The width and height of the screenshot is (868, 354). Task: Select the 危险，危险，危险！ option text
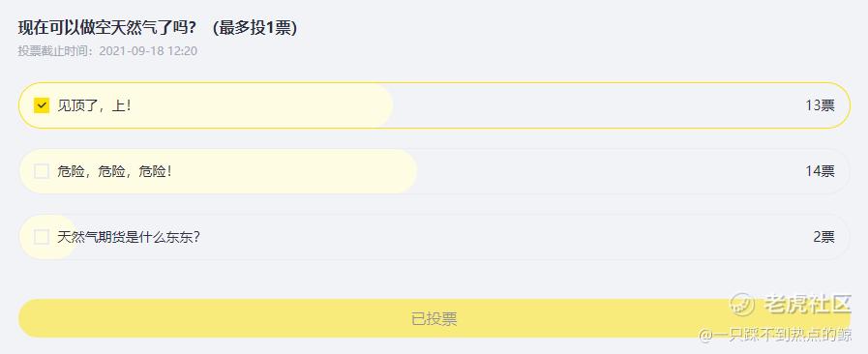click(x=114, y=171)
